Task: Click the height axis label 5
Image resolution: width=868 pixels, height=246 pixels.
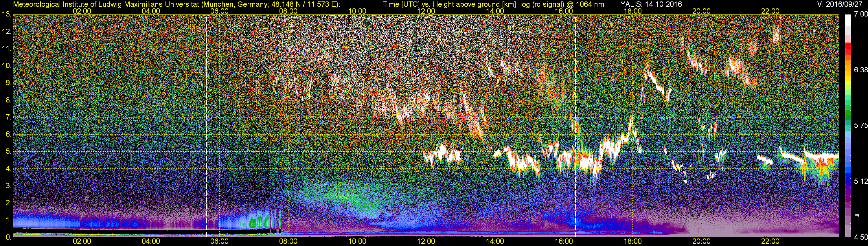Action: (8, 152)
